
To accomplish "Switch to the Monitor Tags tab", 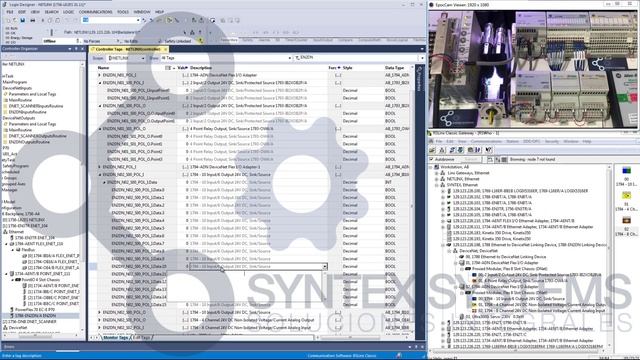I will point(115,338).
